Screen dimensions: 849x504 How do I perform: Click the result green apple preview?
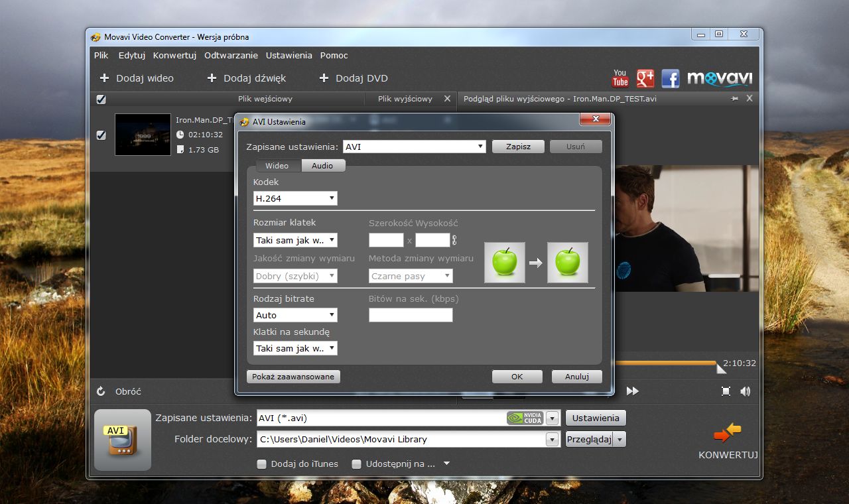tap(568, 263)
